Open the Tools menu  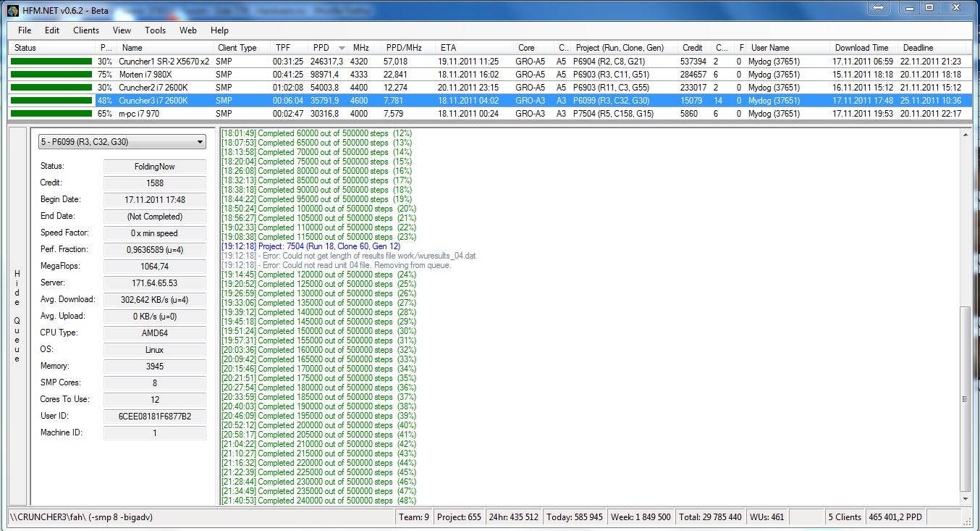click(x=155, y=30)
